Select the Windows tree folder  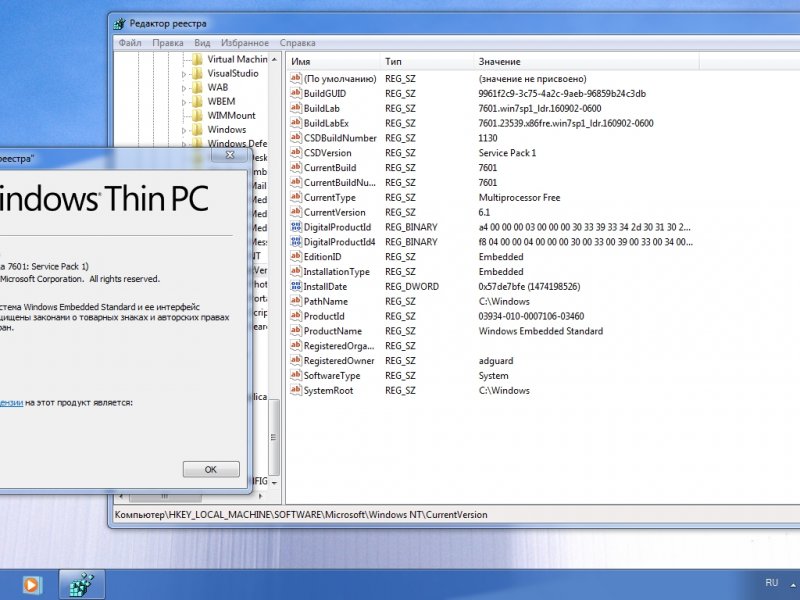[227, 129]
